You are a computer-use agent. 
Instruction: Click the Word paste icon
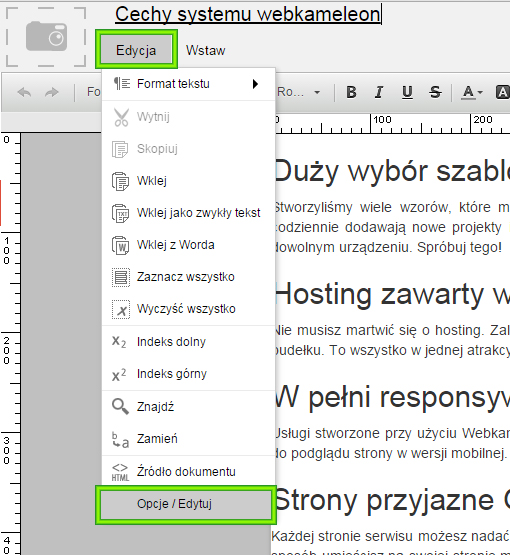pyautogui.click(x=120, y=245)
